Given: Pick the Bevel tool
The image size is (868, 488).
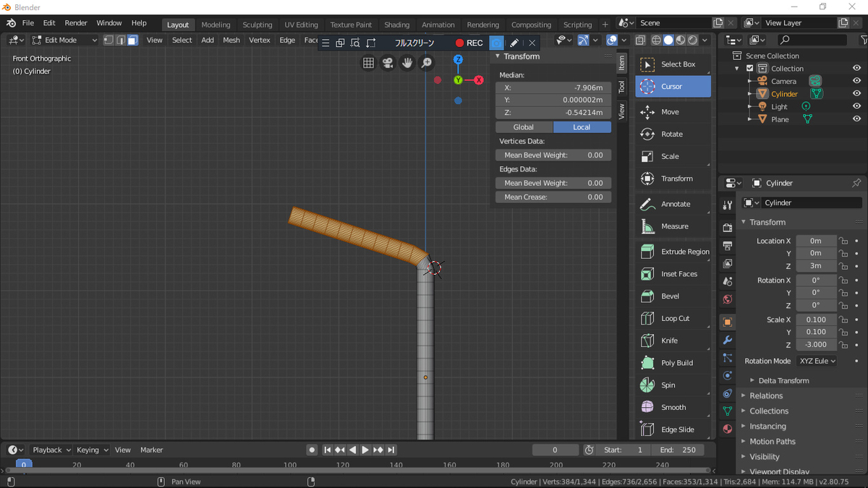Looking at the screenshot, I should pyautogui.click(x=673, y=296).
